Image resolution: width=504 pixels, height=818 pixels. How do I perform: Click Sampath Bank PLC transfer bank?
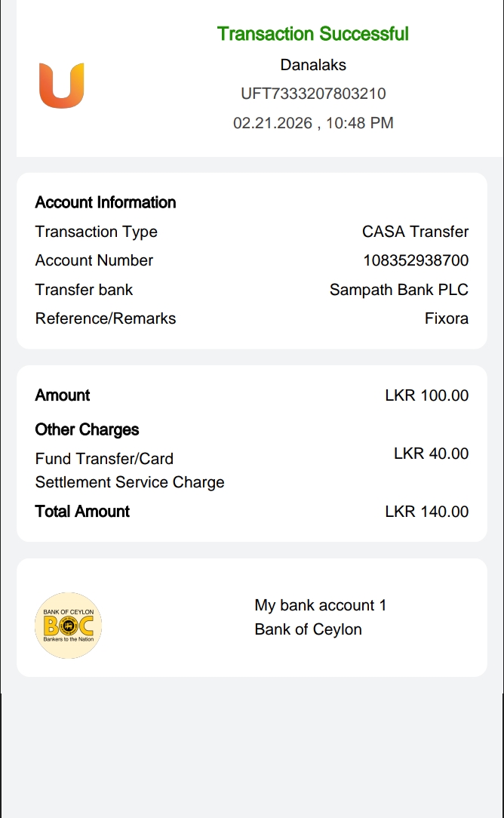[398, 290]
